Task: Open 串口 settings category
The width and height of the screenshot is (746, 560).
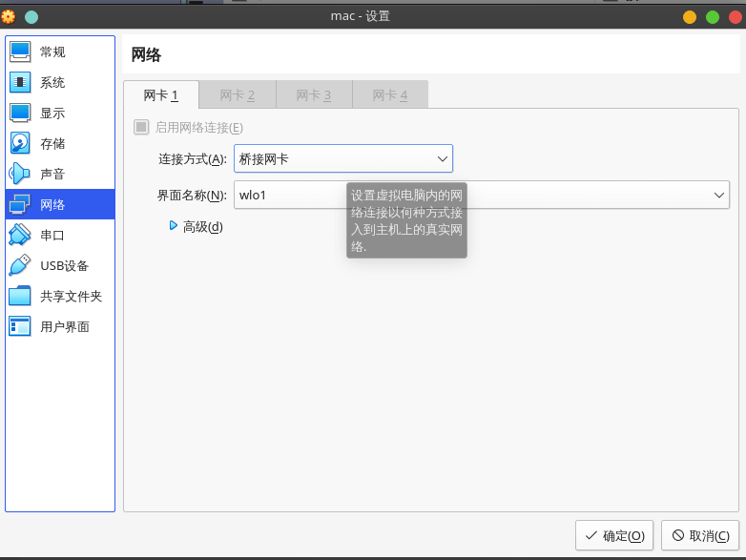Action: (60, 235)
